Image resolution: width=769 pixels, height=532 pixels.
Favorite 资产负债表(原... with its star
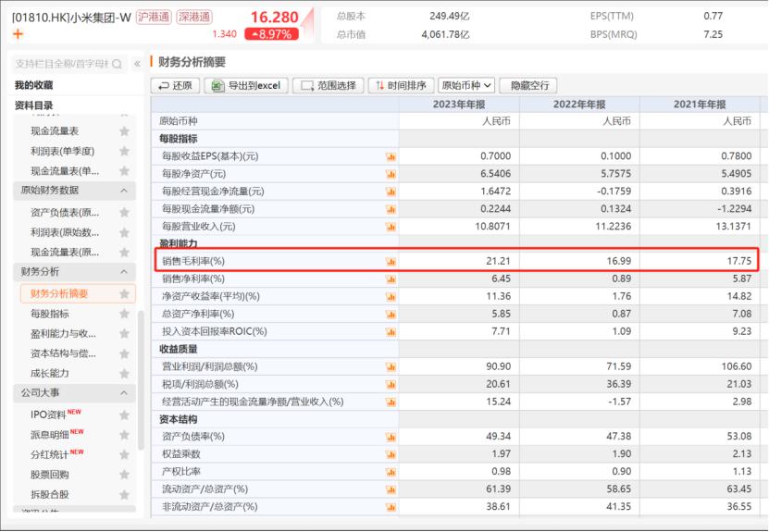[x=125, y=212]
